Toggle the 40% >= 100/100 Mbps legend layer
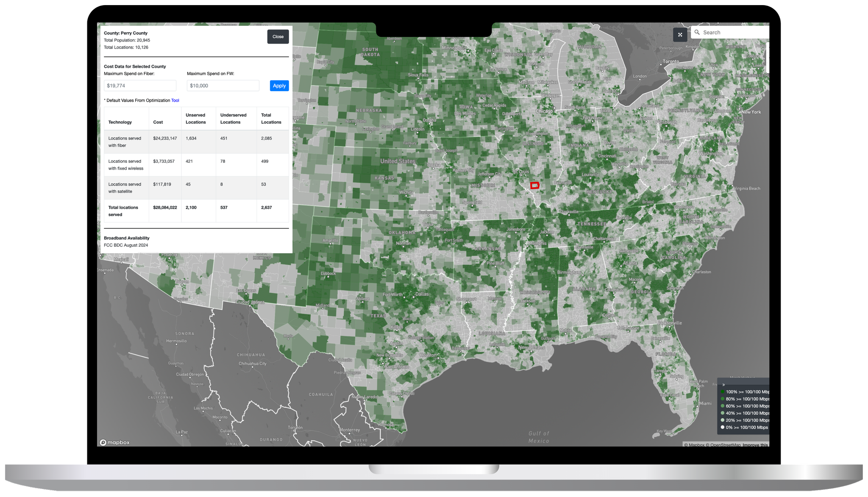Viewport: 868px width, 497px height. click(x=723, y=413)
